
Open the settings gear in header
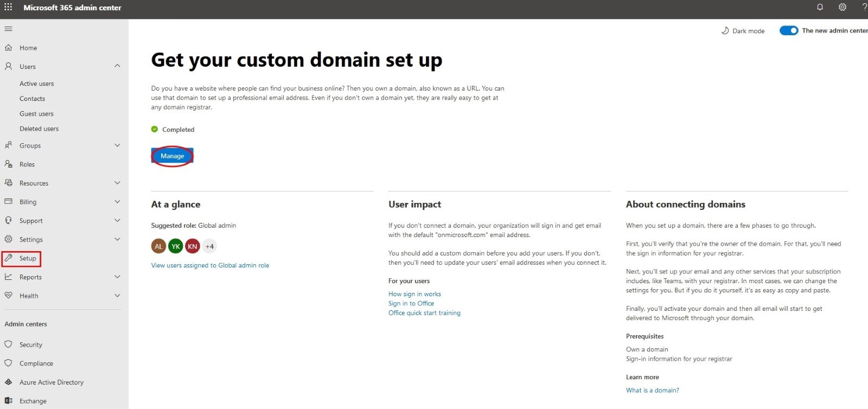(842, 8)
